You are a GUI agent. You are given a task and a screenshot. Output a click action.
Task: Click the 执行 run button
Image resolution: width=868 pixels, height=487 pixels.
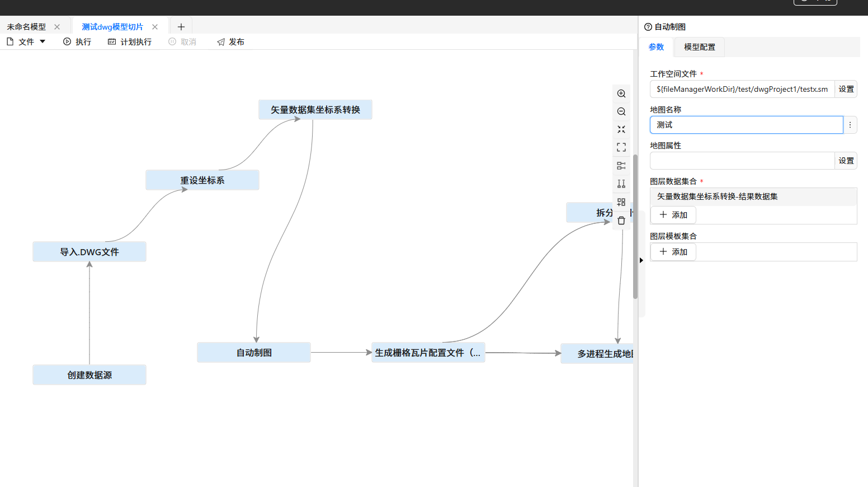77,42
